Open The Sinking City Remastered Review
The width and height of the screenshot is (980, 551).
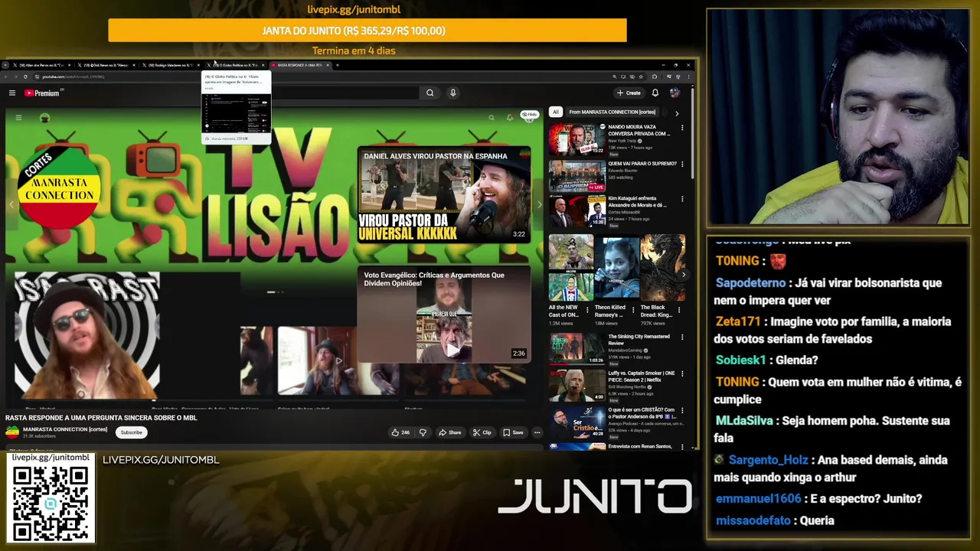click(616, 348)
